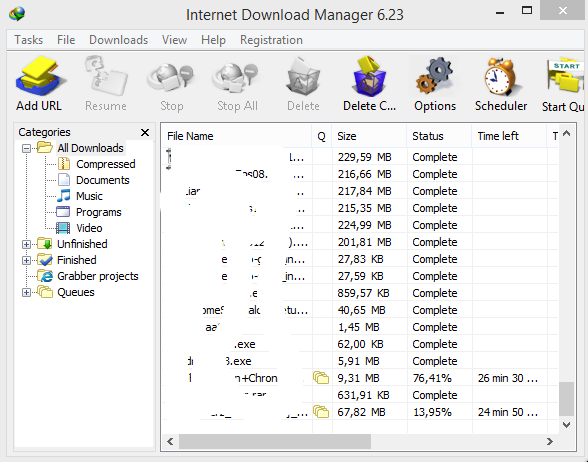This screenshot has width=588, height=462.
Task: Click the Queues folder icon
Action: [45, 292]
